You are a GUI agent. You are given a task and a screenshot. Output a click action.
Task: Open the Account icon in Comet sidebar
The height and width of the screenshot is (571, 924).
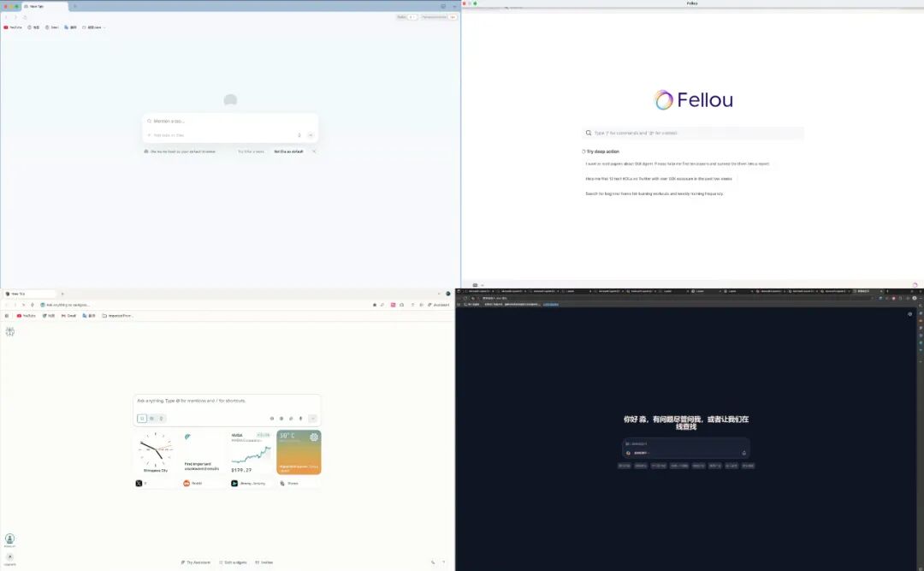click(x=10, y=539)
